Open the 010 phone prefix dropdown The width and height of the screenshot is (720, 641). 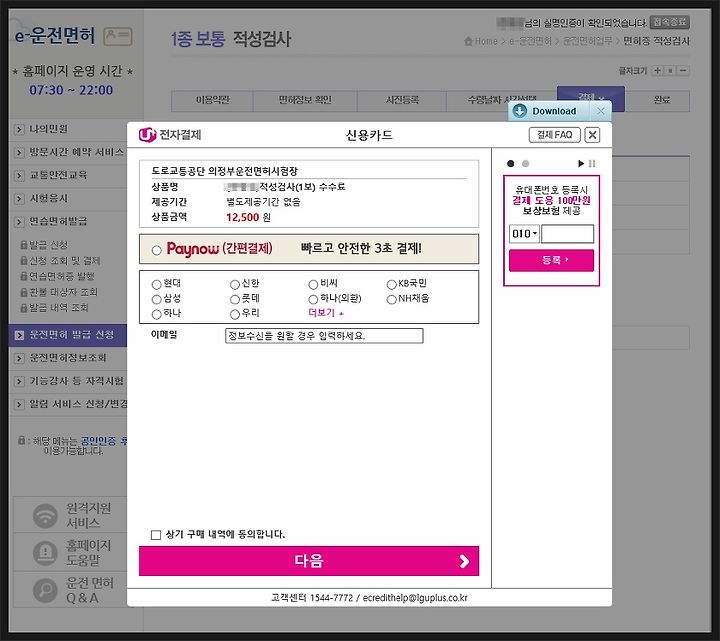tap(523, 234)
